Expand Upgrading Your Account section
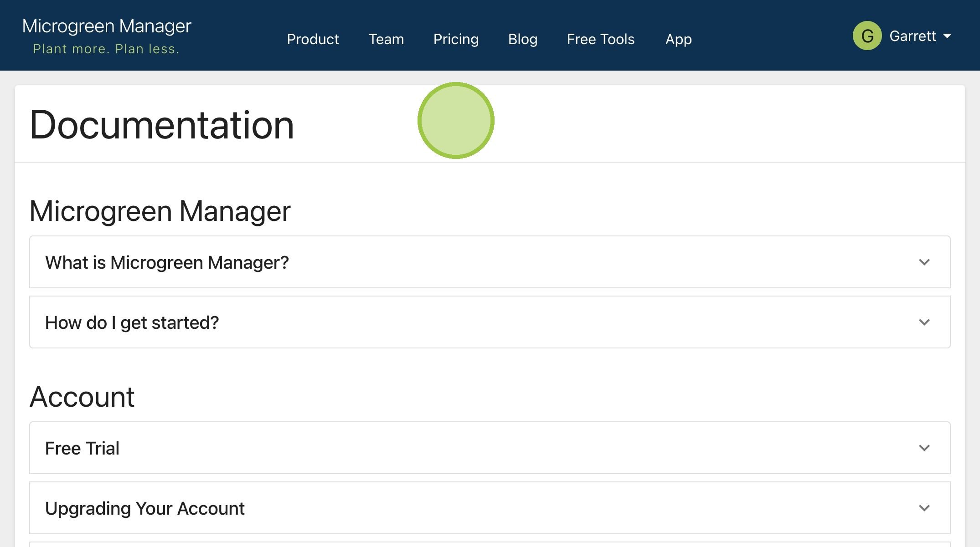The image size is (980, 547). 490,508
